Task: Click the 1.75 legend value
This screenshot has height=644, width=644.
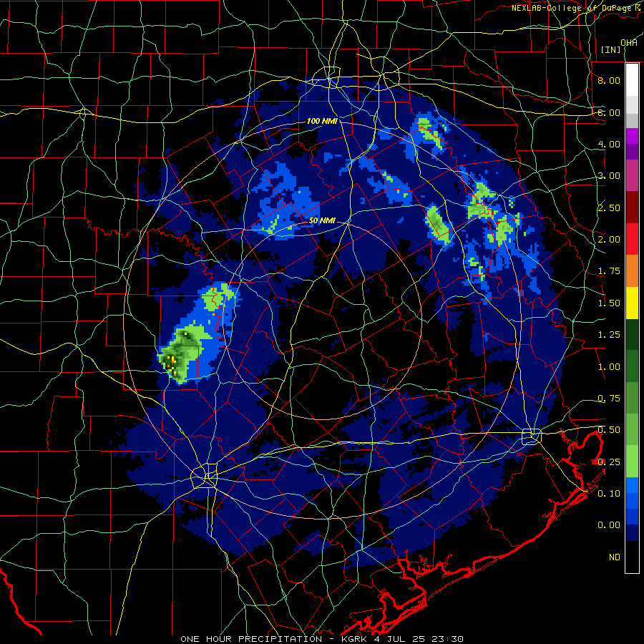Action: pos(609,271)
